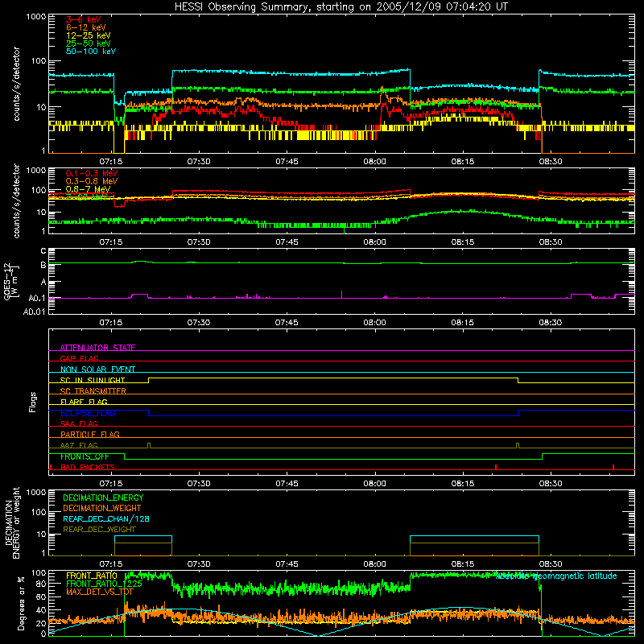The width and height of the screenshot is (644, 644).
Task: Select the 3-6 keV legend label
Action: coord(84,19)
